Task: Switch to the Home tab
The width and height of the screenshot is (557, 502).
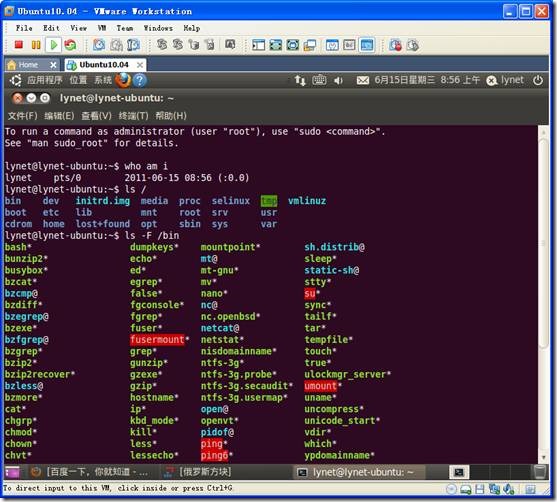Action: [28, 65]
